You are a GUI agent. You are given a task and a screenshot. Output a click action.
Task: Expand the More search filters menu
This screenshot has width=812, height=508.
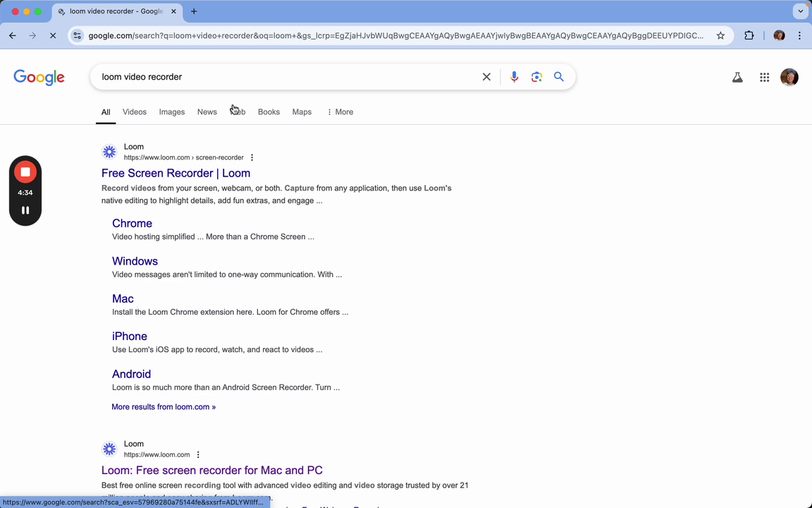coord(340,112)
